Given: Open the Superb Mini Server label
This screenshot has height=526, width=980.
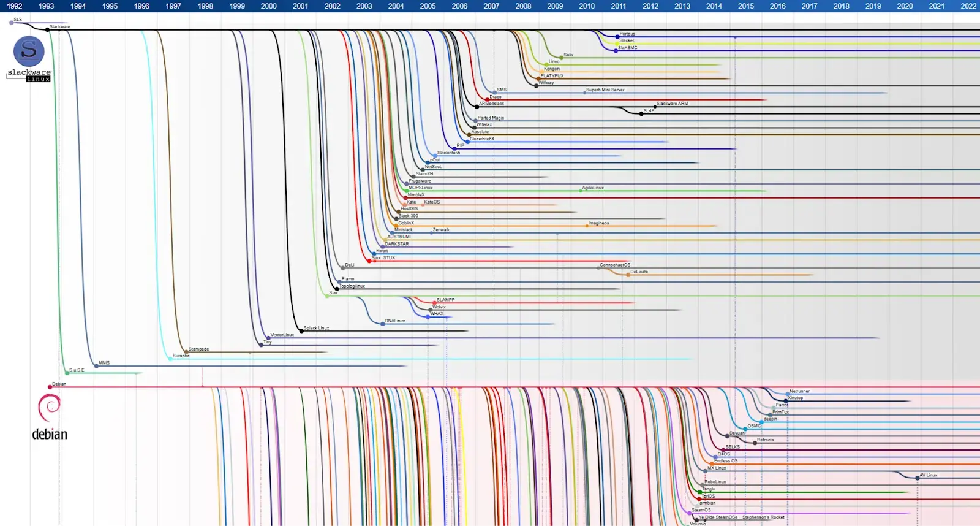Looking at the screenshot, I should (x=605, y=90).
